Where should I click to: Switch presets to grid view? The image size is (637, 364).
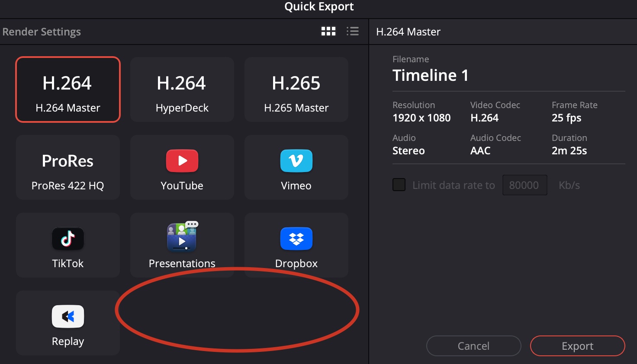(x=328, y=31)
